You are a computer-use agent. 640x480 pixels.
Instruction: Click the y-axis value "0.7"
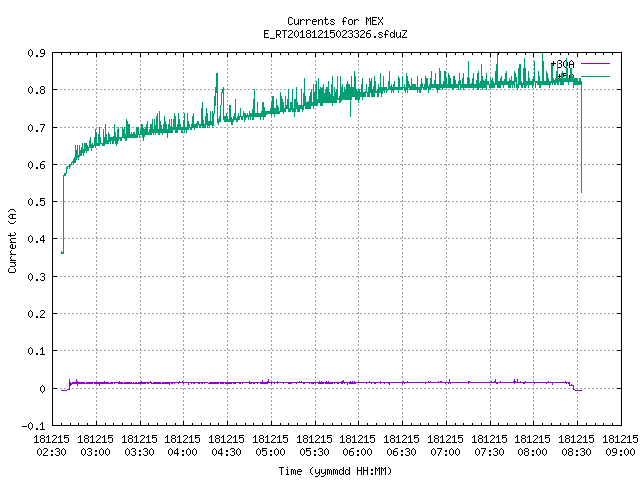pos(36,128)
